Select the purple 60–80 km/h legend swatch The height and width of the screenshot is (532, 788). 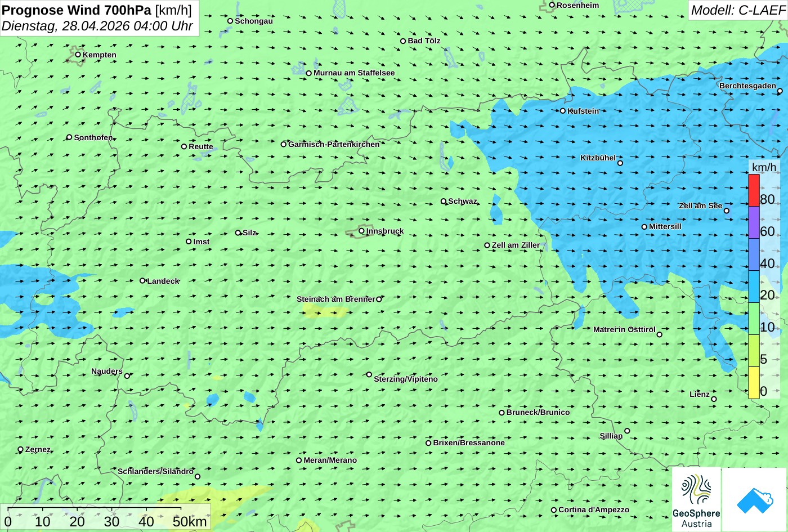pos(754,223)
